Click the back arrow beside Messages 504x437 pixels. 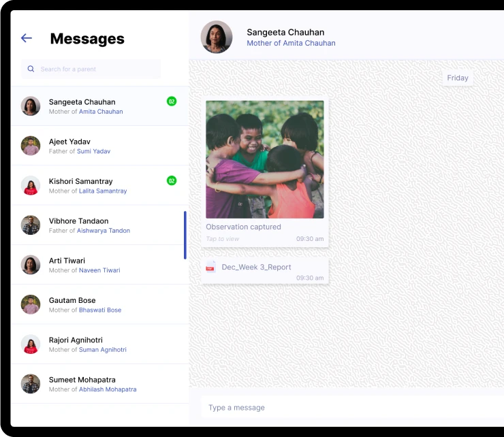(27, 38)
